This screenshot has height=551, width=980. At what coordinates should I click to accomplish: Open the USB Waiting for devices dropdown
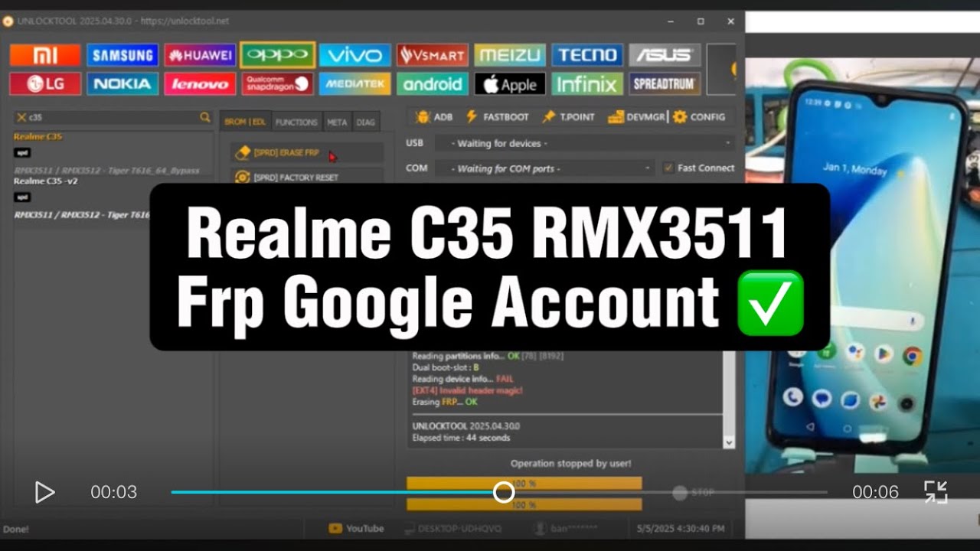[585, 143]
